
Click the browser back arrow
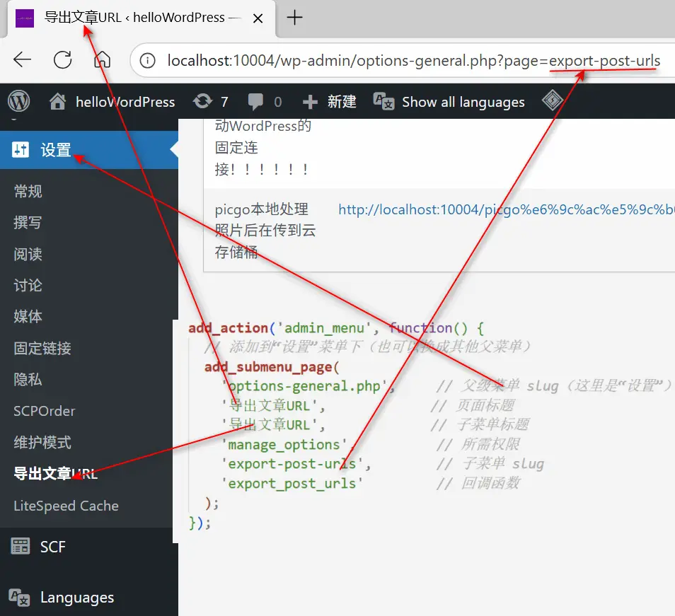(23, 60)
